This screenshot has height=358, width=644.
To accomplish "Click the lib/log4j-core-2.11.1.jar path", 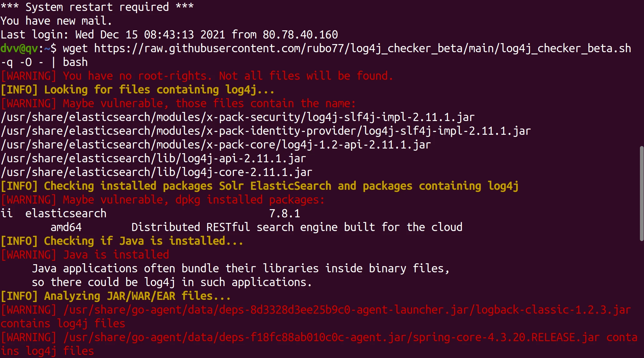I will [x=156, y=172].
